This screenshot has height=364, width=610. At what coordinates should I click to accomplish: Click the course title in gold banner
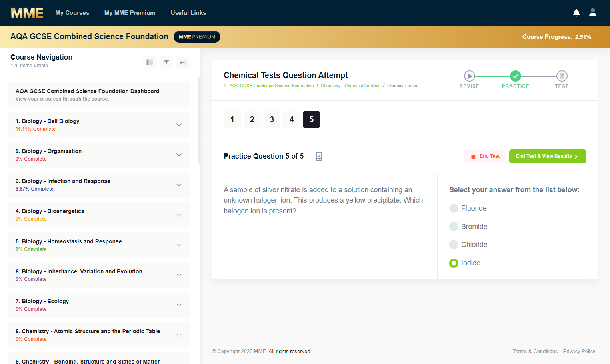[89, 36]
